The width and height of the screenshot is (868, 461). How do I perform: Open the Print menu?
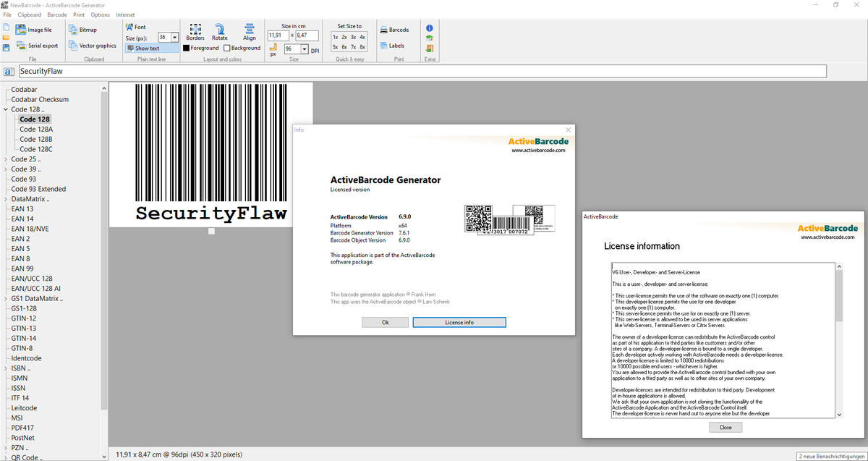(79, 14)
